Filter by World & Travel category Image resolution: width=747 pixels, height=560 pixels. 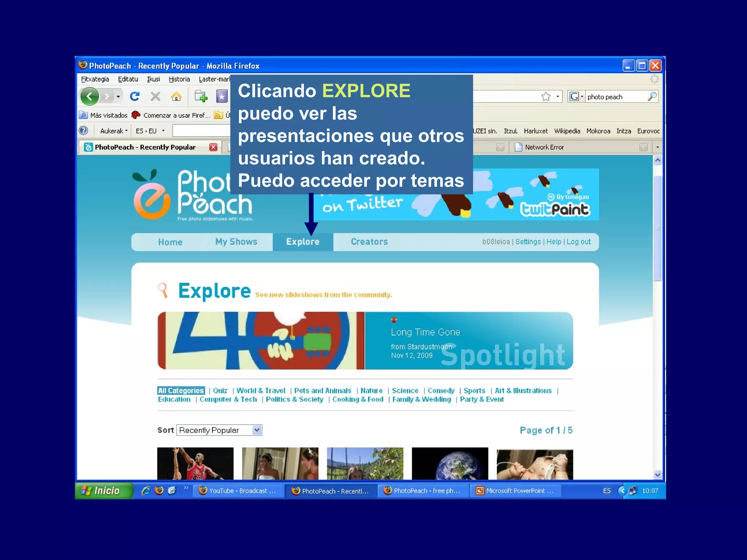[261, 390]
